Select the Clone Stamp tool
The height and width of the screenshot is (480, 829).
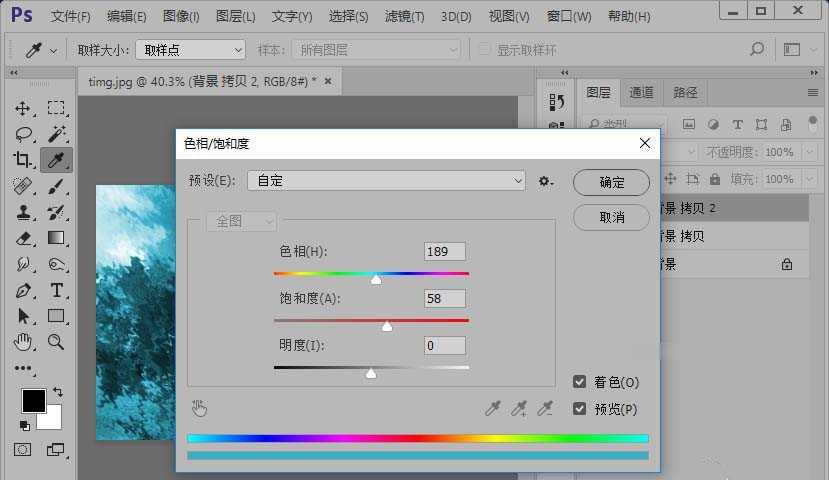[23, 212]
